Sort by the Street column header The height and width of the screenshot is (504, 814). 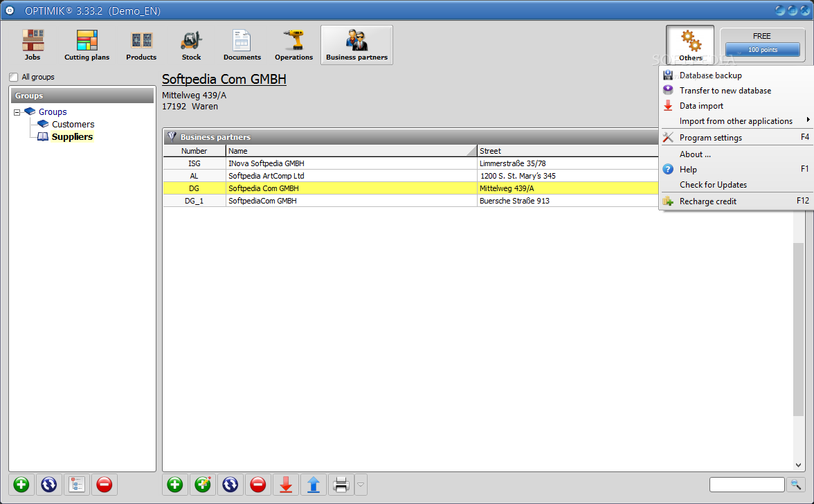[568, 151]
